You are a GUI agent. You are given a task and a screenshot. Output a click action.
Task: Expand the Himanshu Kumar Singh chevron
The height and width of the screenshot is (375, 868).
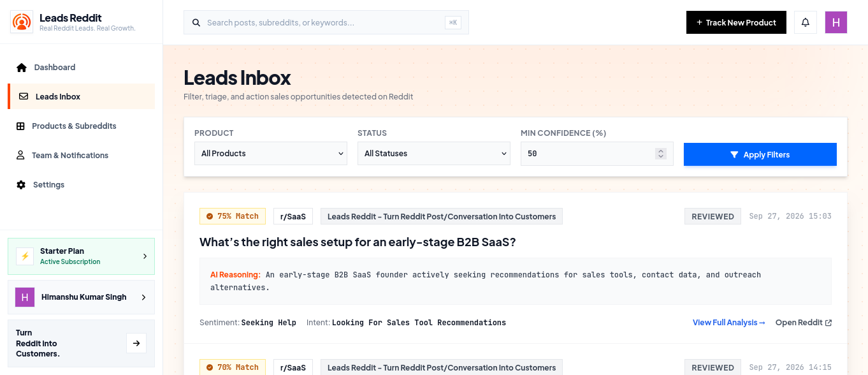(x=143, y=297)
